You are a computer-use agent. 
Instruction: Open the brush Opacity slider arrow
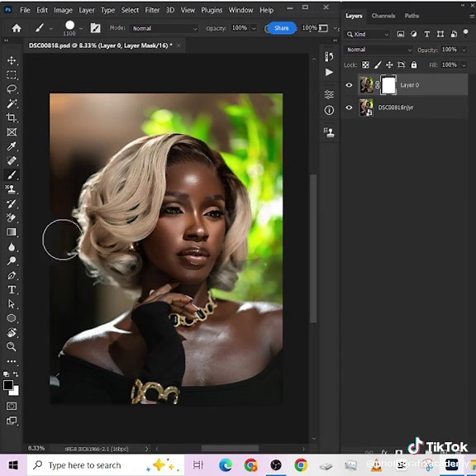(x=254, y=28)
